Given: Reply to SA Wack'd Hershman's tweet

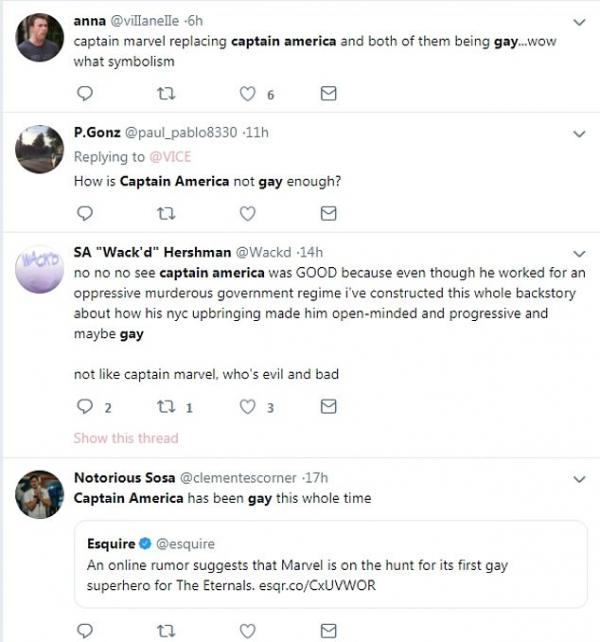Looking at the screenshot, I should [85, 407].
